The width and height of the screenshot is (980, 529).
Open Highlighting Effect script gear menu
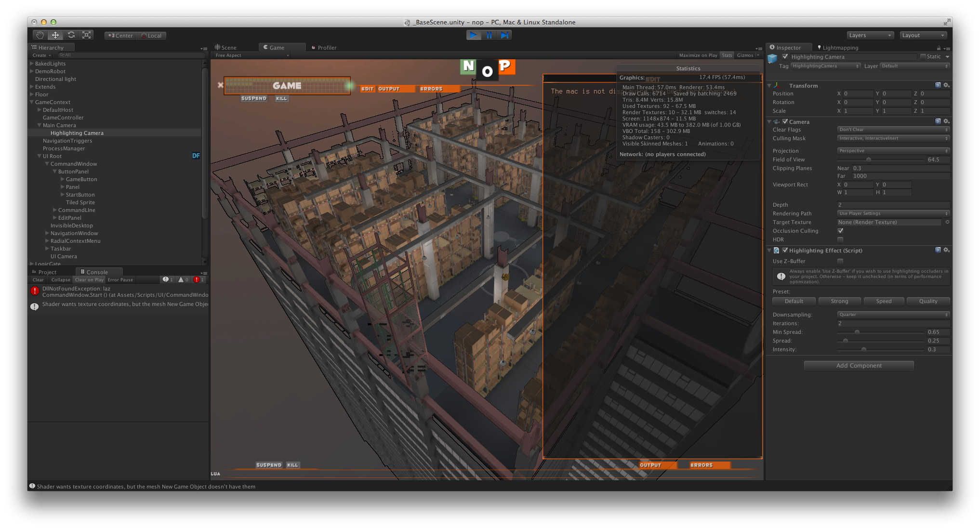click(x=946, y=250)
